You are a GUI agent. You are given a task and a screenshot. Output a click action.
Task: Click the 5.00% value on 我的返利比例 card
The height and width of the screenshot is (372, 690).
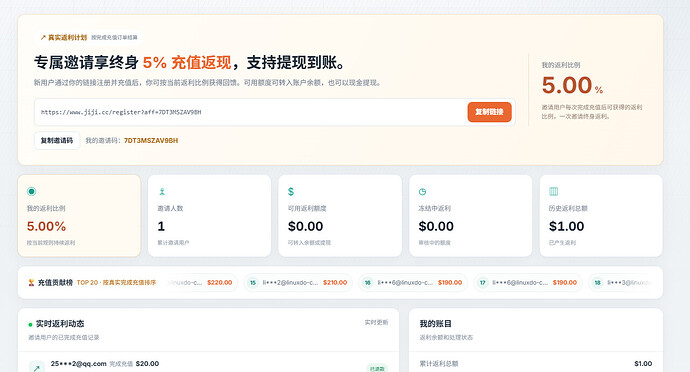(46, 226)
